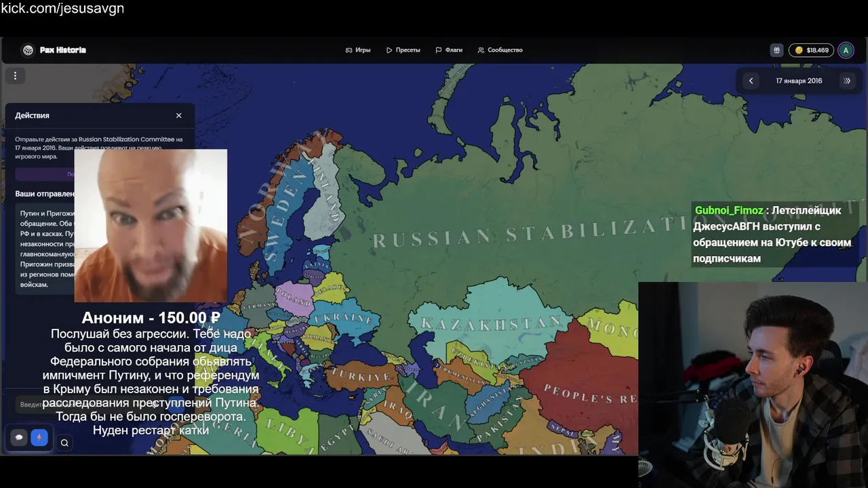Click Poland on the map

tap(294, 300)
